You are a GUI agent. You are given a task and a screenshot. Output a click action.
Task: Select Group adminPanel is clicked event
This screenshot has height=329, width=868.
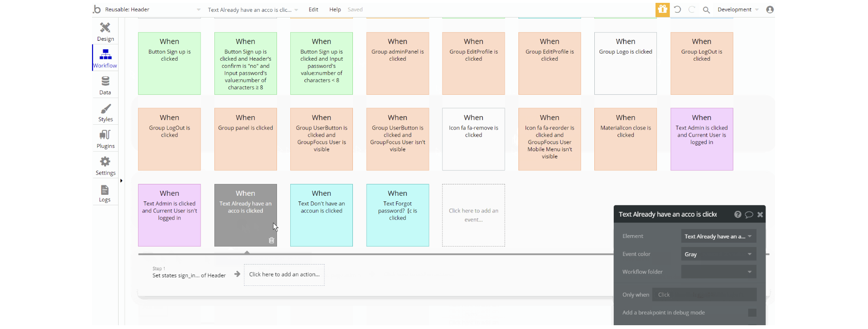397,64
